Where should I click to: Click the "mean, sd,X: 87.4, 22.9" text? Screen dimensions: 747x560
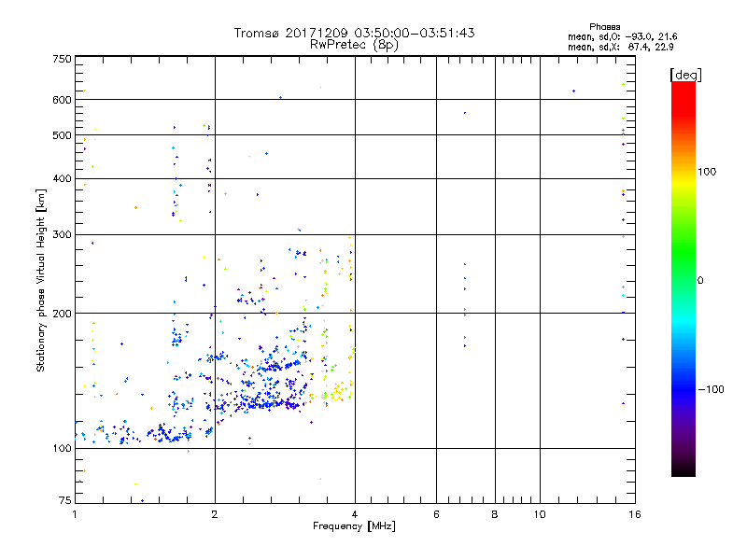[x=620, y=48]
